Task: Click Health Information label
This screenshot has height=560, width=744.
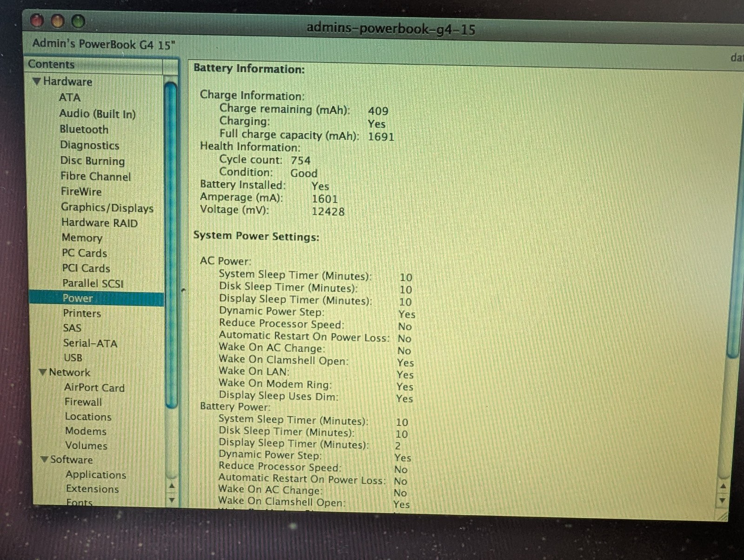Action: 250,147
